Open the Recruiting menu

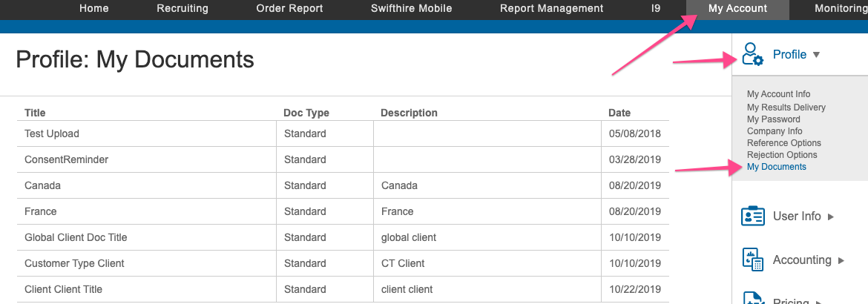[x=183, y=8]
